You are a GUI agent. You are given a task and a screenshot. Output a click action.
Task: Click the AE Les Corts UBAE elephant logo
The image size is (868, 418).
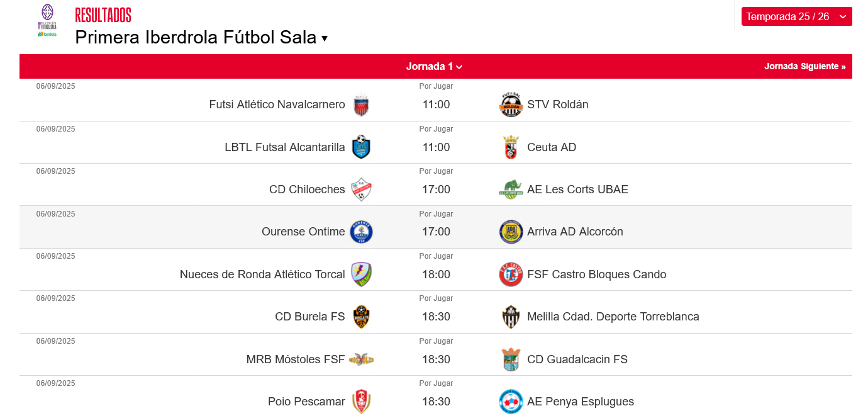(511, 189)
